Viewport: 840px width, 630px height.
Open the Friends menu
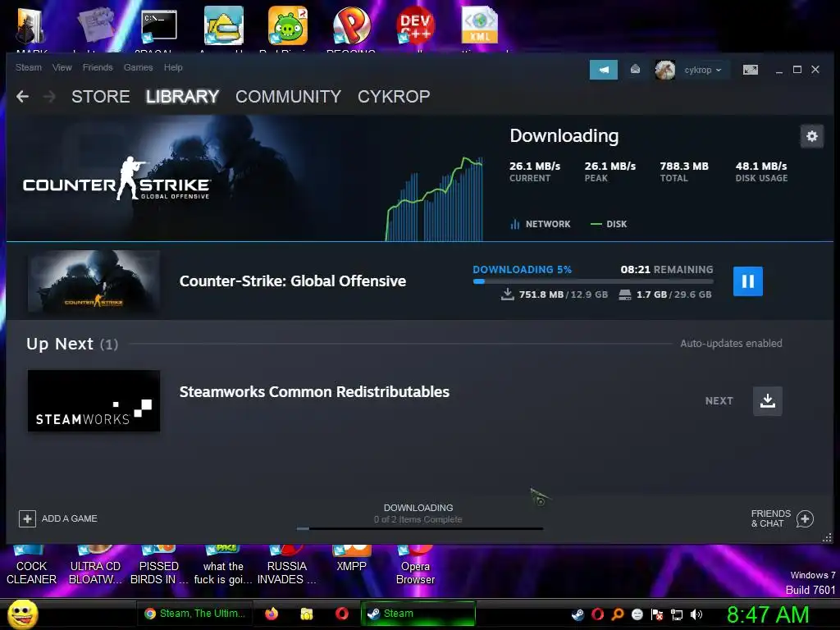click(98, 67)
